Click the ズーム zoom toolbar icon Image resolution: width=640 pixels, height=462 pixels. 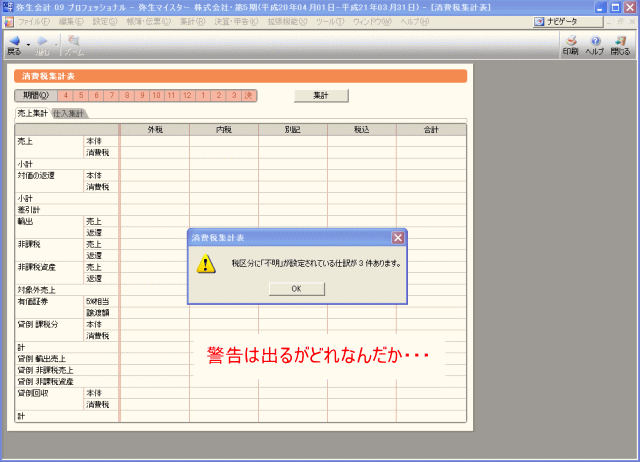tap(74, 41)
